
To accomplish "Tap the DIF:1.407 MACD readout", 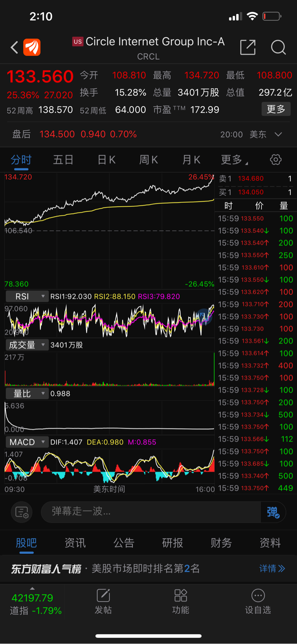I will pos(66,442).
